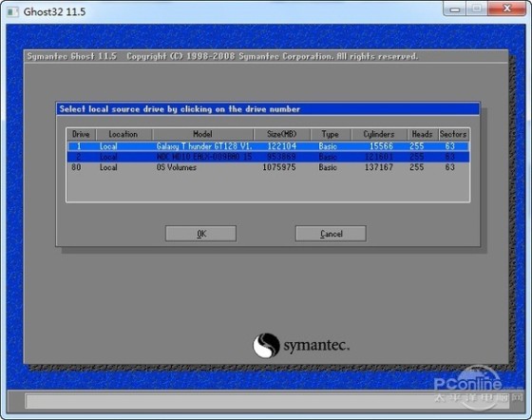Select drive number 2 in list
This screenshot has height=420, width=532.
78,157
